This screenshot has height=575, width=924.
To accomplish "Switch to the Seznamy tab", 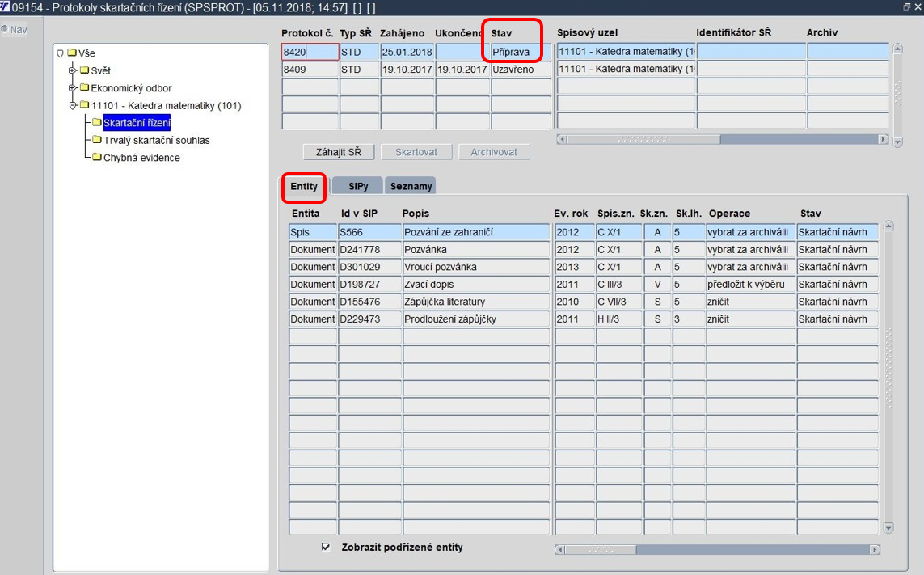I will point(411,186).
